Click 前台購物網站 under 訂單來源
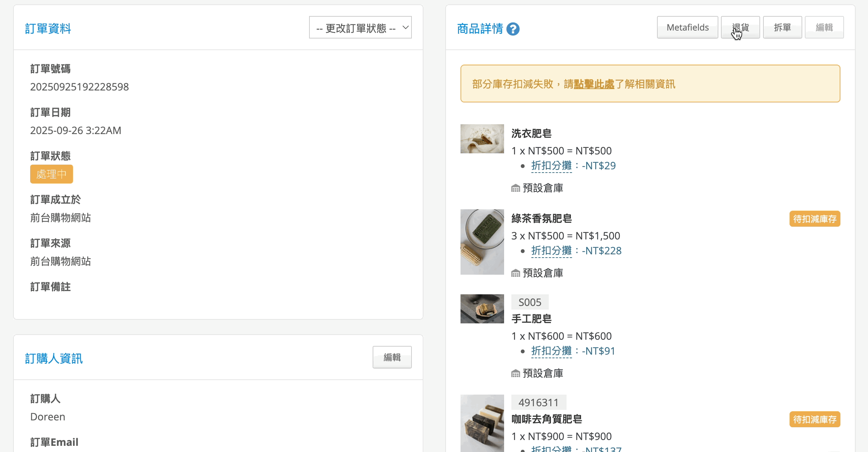This screenshot has height=452, width=868. (61, 261)
